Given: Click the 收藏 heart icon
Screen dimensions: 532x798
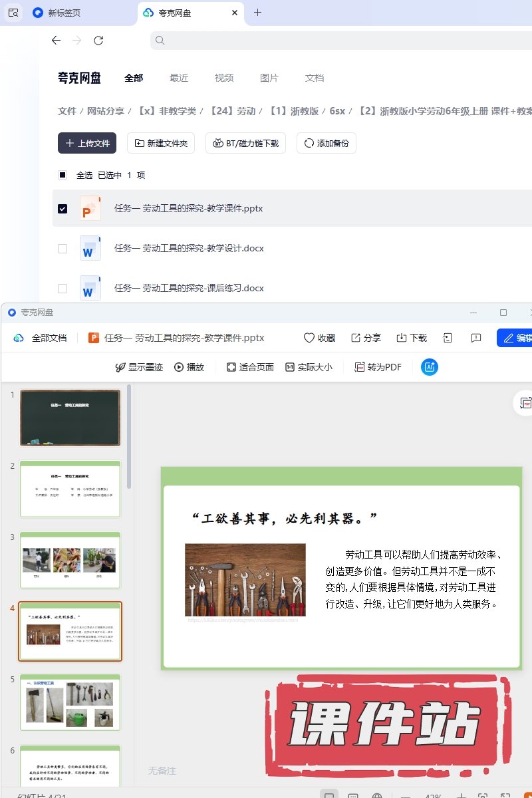Looking at the screenshot, I should pos(309,338).
